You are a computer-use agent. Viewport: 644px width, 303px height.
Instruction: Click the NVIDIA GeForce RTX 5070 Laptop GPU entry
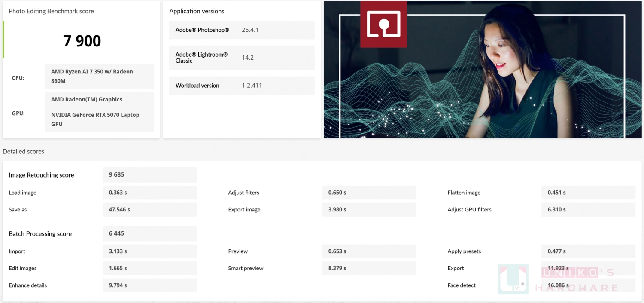pyautogui.click(x=95, y=119)
